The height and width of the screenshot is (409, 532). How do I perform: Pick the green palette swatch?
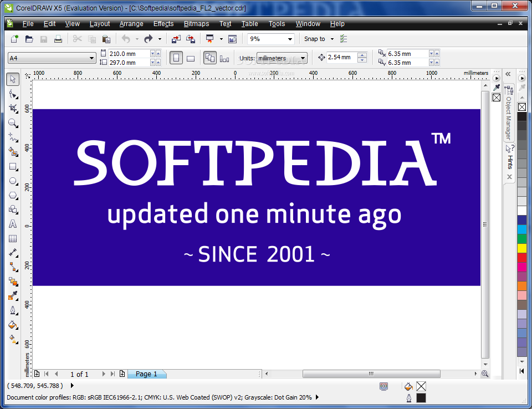coord(522,239)
